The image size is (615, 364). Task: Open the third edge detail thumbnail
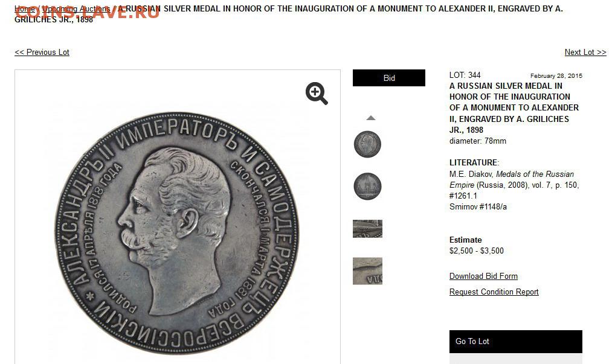pos(367,229)
